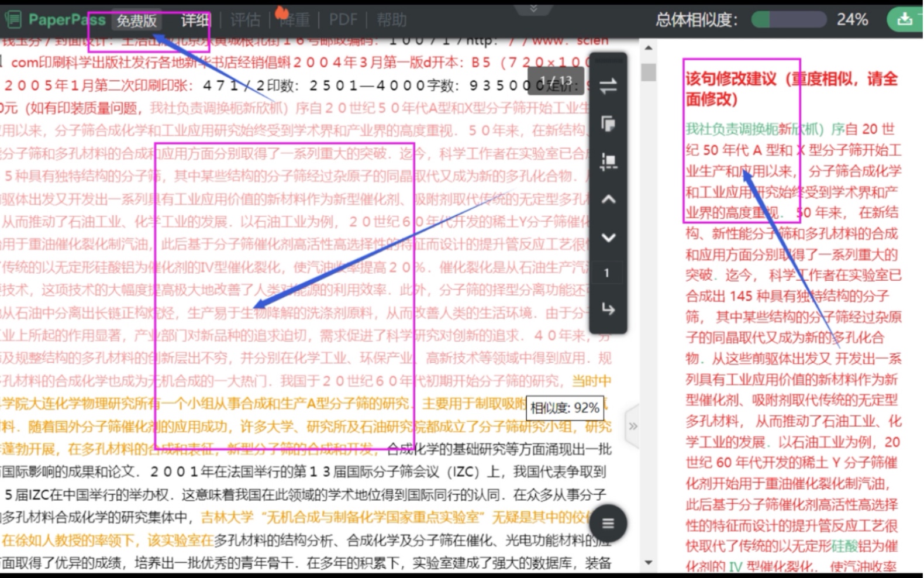Open the 帮助 menu
This screenshot has height=578, width=924.
391,20
